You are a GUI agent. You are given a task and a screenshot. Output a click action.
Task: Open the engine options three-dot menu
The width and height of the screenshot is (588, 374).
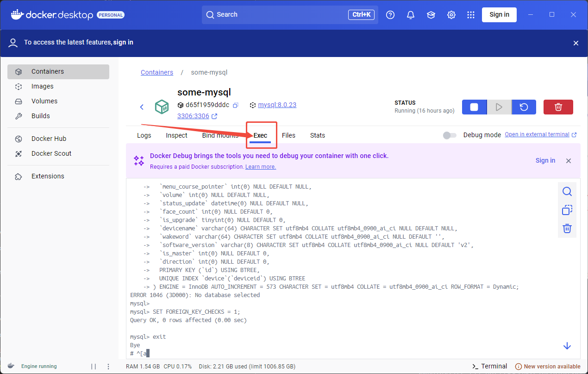click(108, 366)
